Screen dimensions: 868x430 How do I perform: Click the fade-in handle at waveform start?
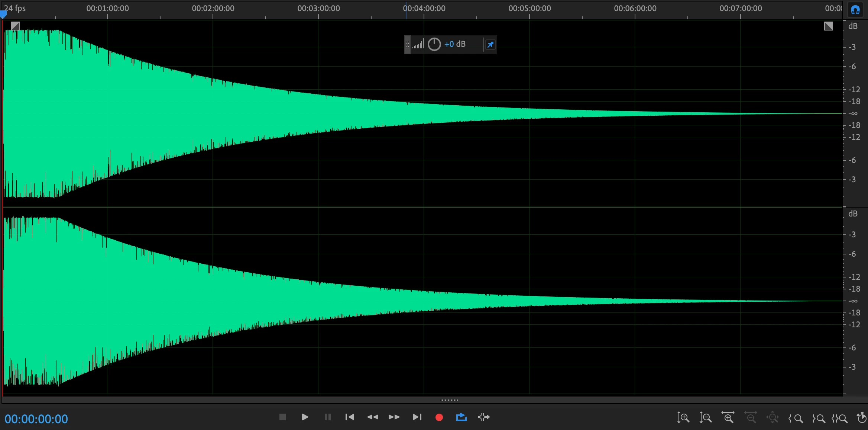click(16, 26)
